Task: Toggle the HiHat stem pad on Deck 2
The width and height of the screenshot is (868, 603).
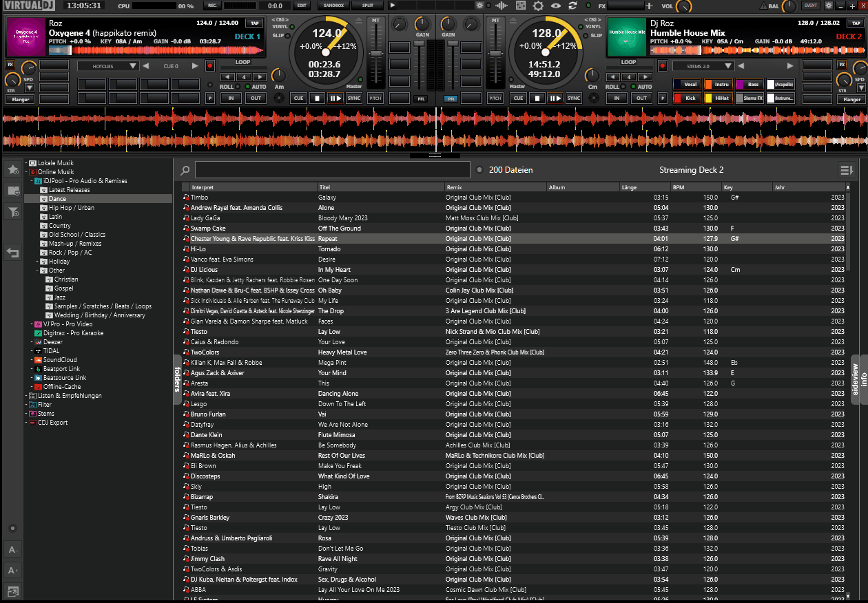Action: 718,98
